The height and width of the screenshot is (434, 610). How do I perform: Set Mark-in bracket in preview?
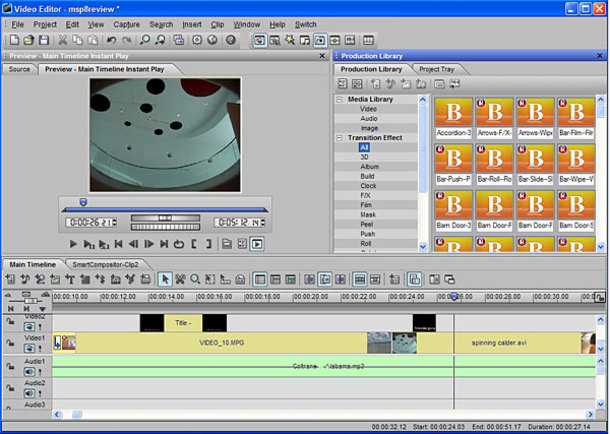click(x=194, y=244)
